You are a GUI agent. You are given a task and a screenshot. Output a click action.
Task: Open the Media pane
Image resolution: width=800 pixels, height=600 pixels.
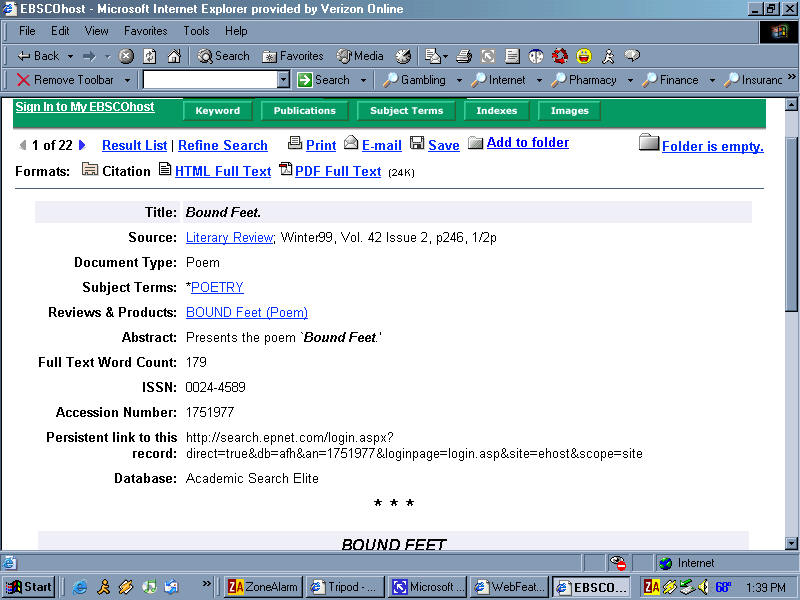(360, 56)
